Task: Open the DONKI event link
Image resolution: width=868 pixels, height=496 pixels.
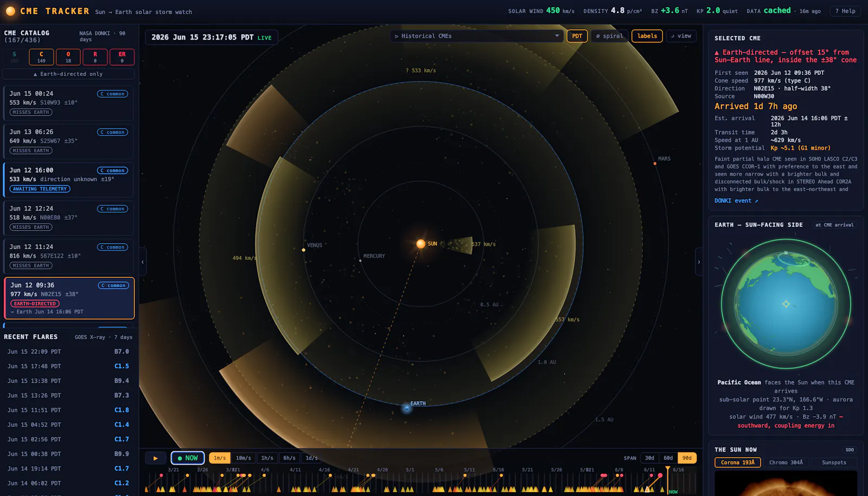Action: 736,201
